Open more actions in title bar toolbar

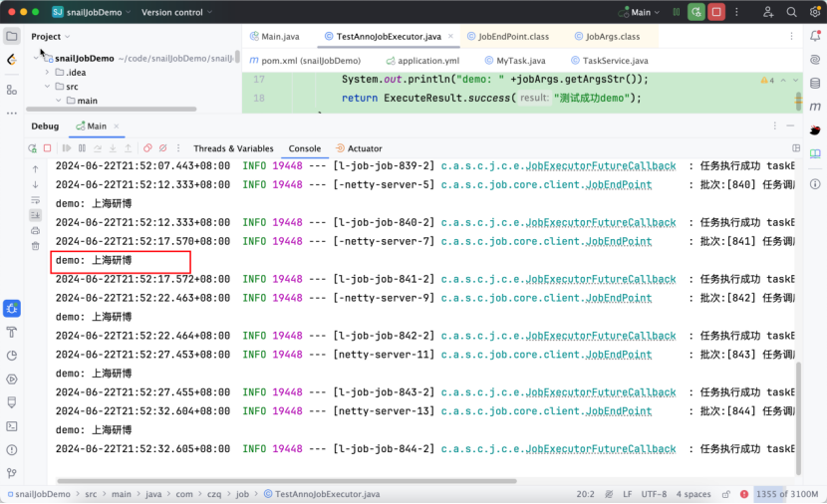point(736,12)
